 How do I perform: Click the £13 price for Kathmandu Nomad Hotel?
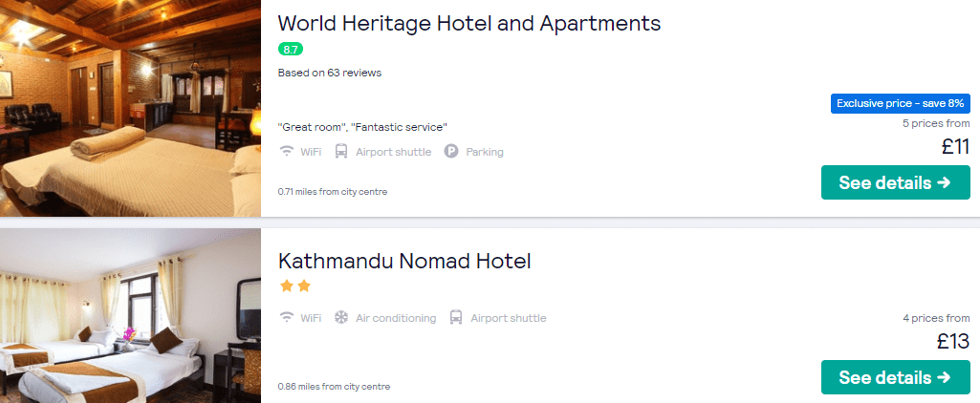pos(953,341)
